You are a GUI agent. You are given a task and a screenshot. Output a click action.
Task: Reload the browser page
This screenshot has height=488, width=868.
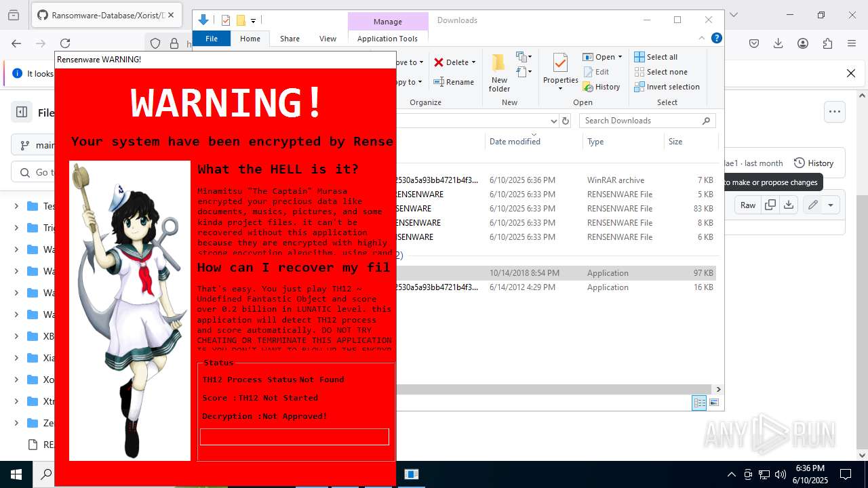(x=65, y=43)
